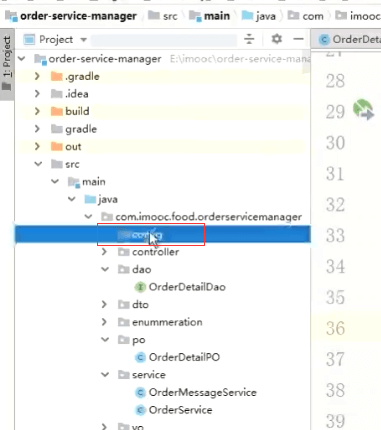Open Project panel settings gear
381x430 pixels.
tap(276, 39)
